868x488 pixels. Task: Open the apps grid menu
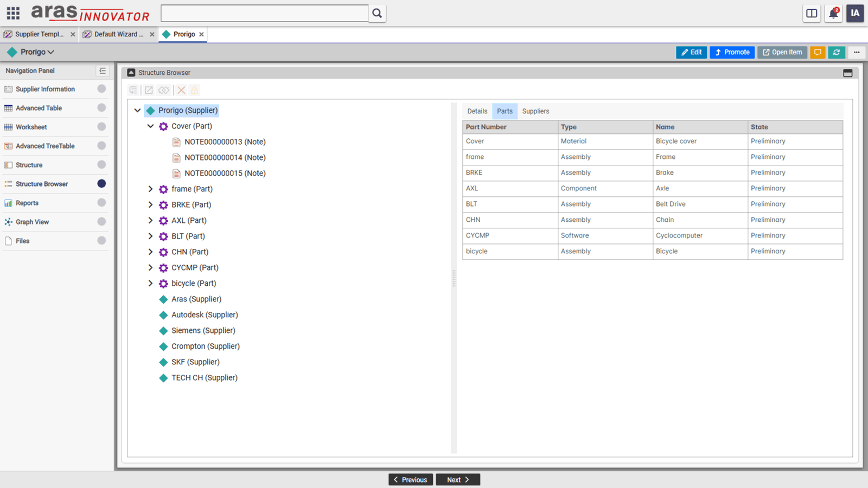(x=13, y=13)
